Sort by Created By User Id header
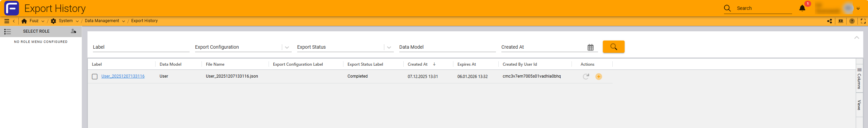Viewport: 868px width, 128px height. 520,64
